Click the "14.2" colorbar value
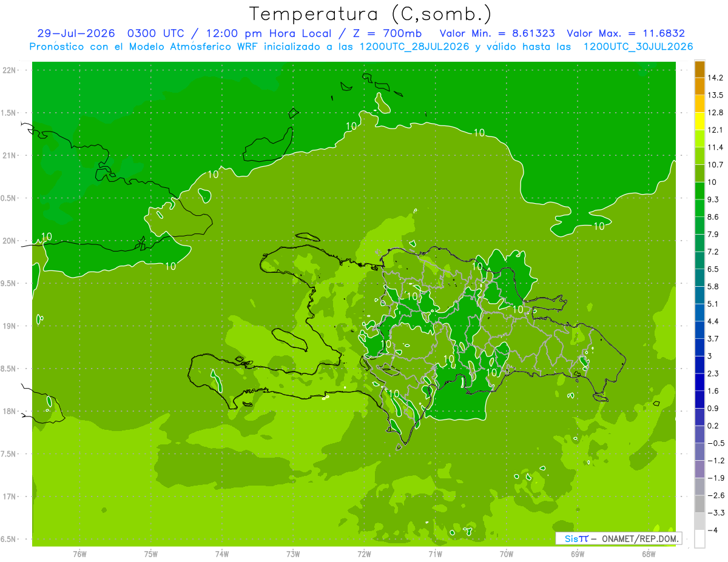Screen dimensions: 728x562 (x=715, y=78)
